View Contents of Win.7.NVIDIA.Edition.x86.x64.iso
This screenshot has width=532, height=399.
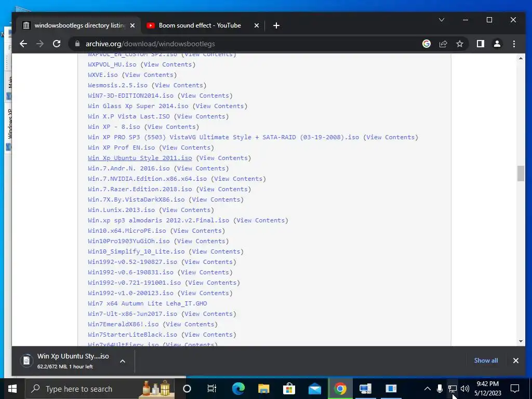(238, 179)
